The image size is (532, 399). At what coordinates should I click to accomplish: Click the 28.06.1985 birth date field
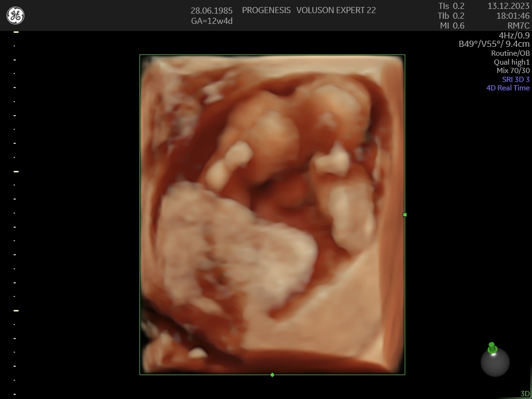[x=211, y=10]
